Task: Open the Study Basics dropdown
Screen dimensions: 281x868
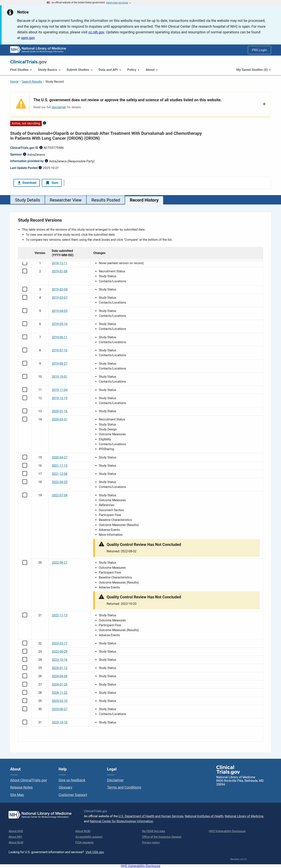Action: 49,70
